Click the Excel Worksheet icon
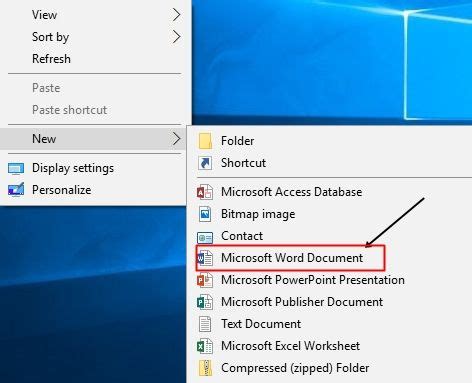472x383 pixels. tap(205, 346)
